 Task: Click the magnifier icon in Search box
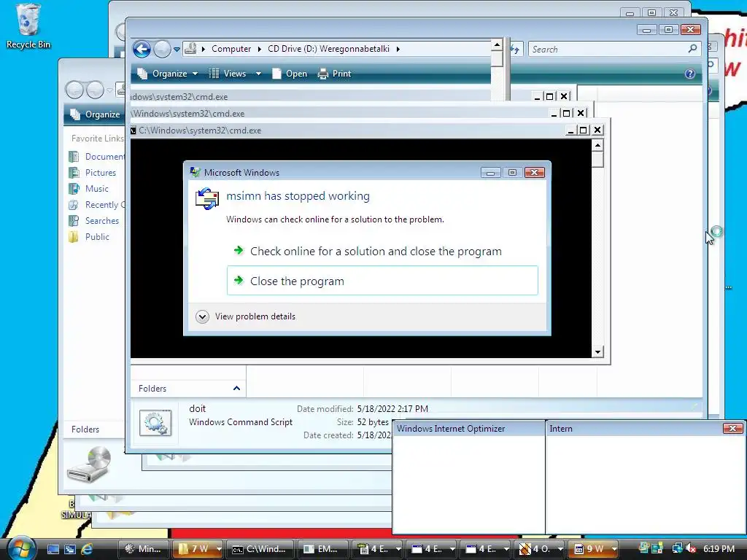point(693,49)
